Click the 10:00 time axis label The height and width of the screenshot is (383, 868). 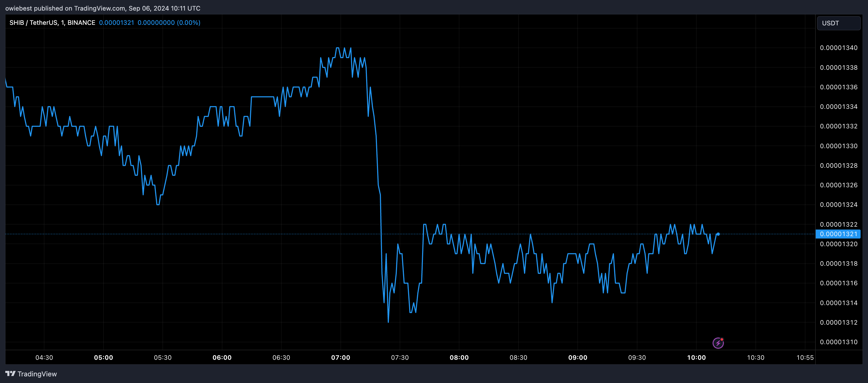pos(696,357)
